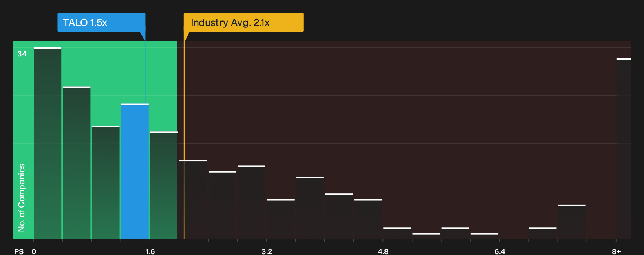Click the No. of Companies axis title
The width and height of the screenshot is (644, 255).
coord(22,198)
